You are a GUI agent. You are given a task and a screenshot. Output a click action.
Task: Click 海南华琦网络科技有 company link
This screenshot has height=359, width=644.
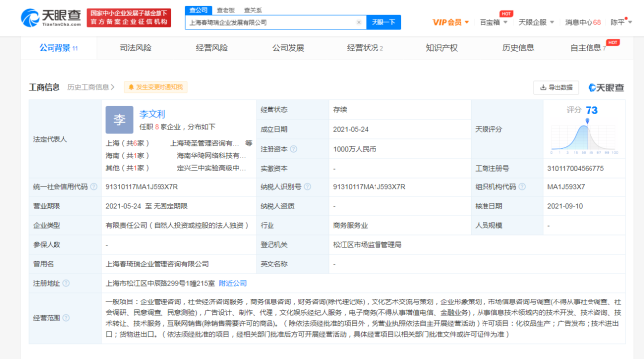pos(211,156)
